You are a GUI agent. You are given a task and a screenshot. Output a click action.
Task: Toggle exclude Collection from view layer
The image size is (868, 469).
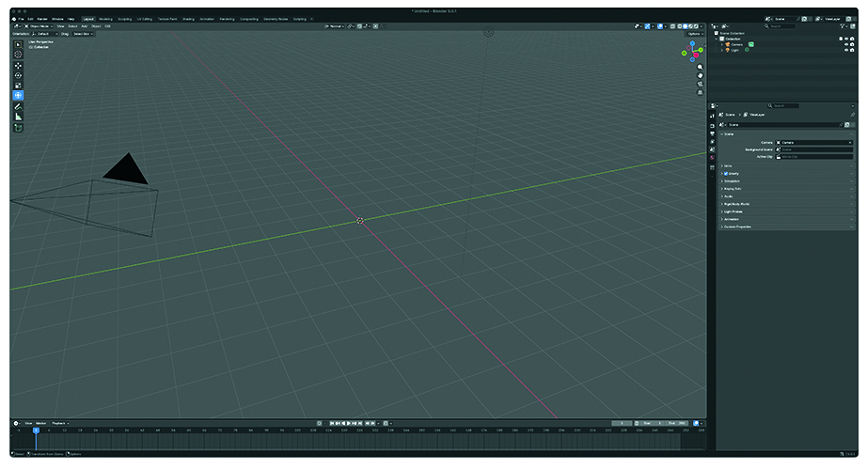(841, 39)
